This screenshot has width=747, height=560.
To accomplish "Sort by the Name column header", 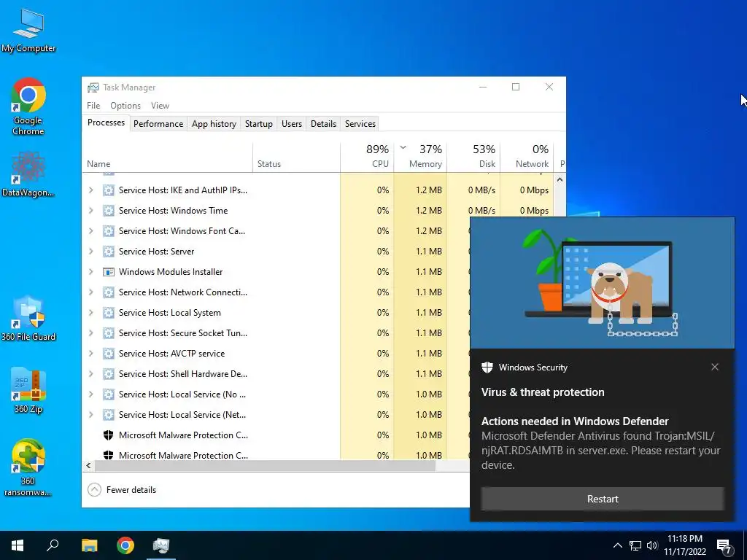I will tap(167, 157).
